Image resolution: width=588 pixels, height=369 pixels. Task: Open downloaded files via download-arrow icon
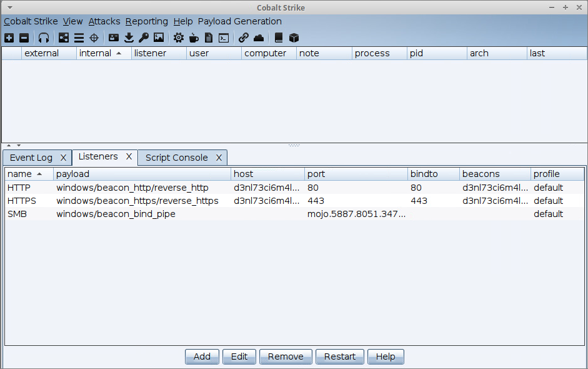click(129, 38)
